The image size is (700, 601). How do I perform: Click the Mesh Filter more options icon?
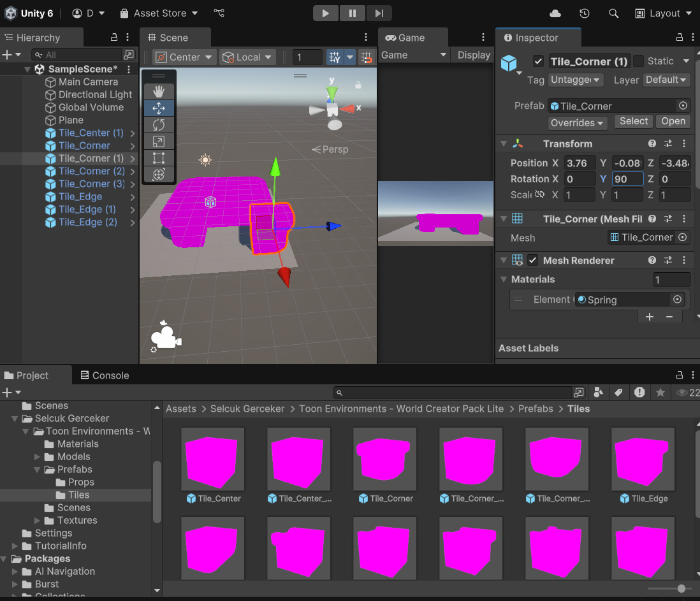click(x=684, y=219)
